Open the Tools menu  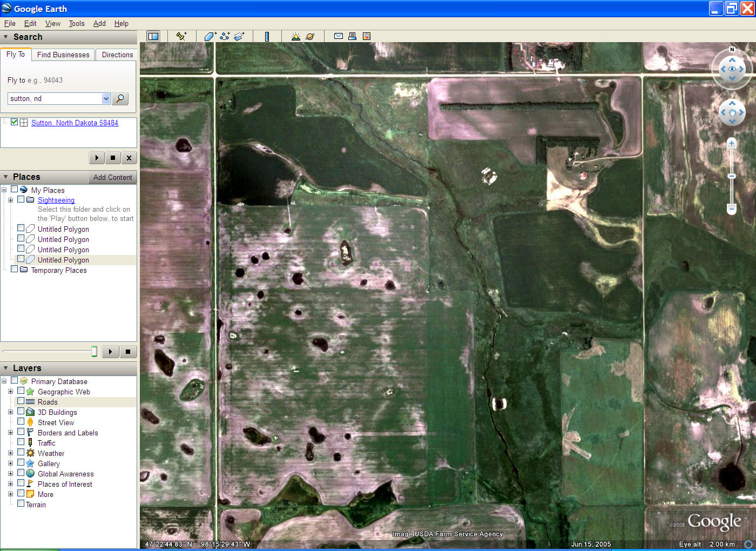coord(77,23)
